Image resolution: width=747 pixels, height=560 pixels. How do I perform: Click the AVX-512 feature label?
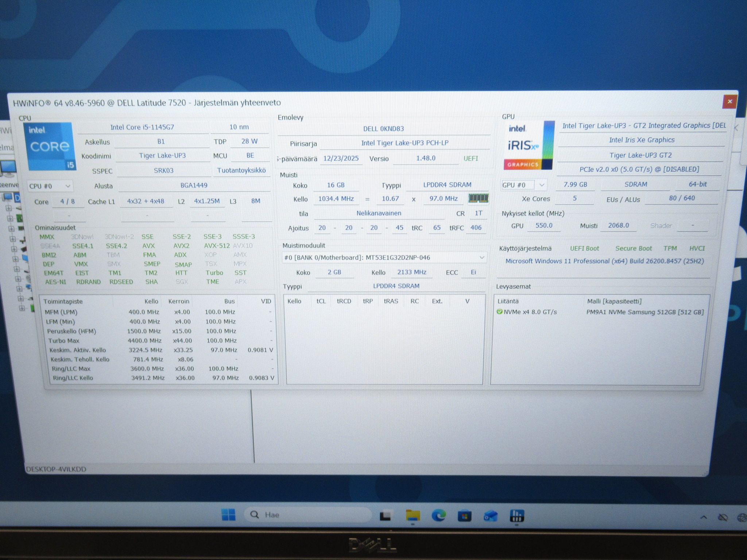click(217, 246)
